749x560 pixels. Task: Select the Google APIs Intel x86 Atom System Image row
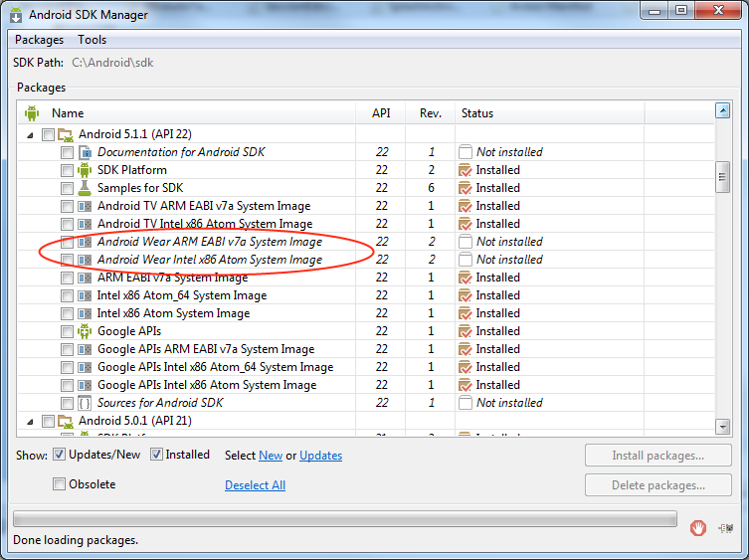click(x=366, y=385)
